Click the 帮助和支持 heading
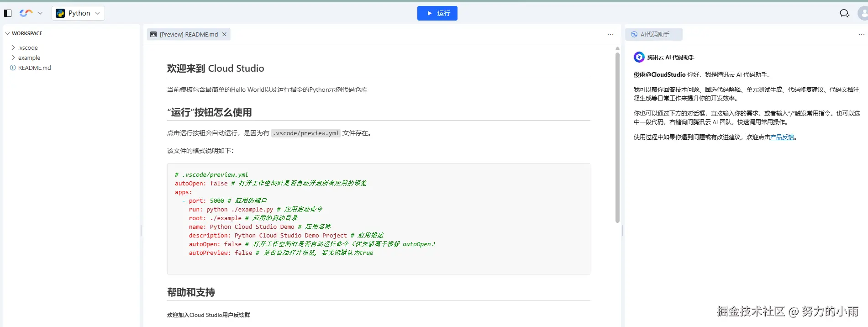Viewport: 868px width, 327px height. 191,292
